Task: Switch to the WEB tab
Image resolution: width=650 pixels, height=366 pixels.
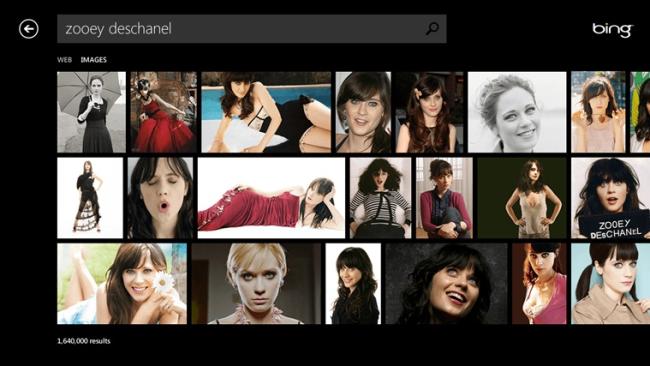Action: tap(64, 60)
